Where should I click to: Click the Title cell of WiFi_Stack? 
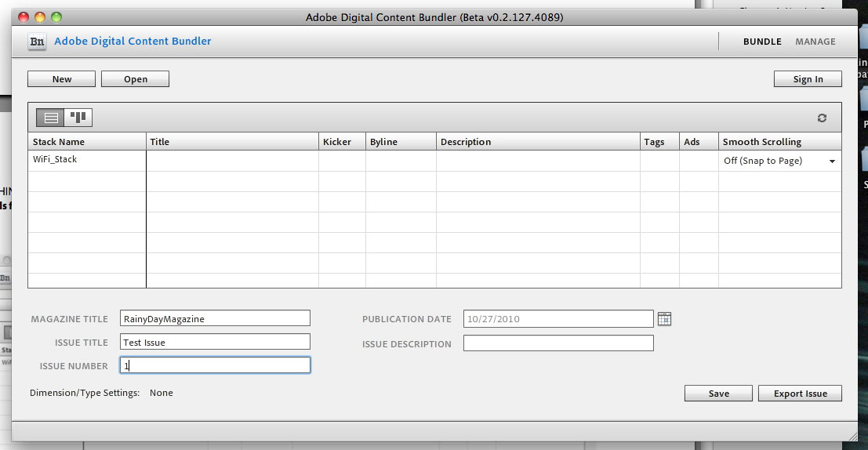coord(233,161)
